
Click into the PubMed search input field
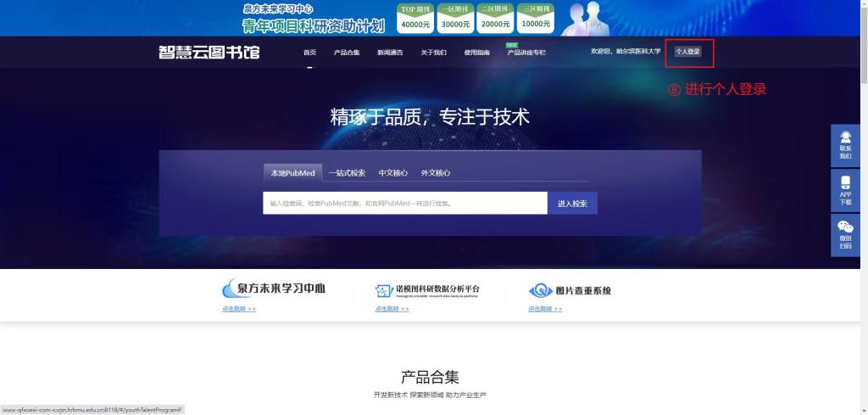[404, 204]
